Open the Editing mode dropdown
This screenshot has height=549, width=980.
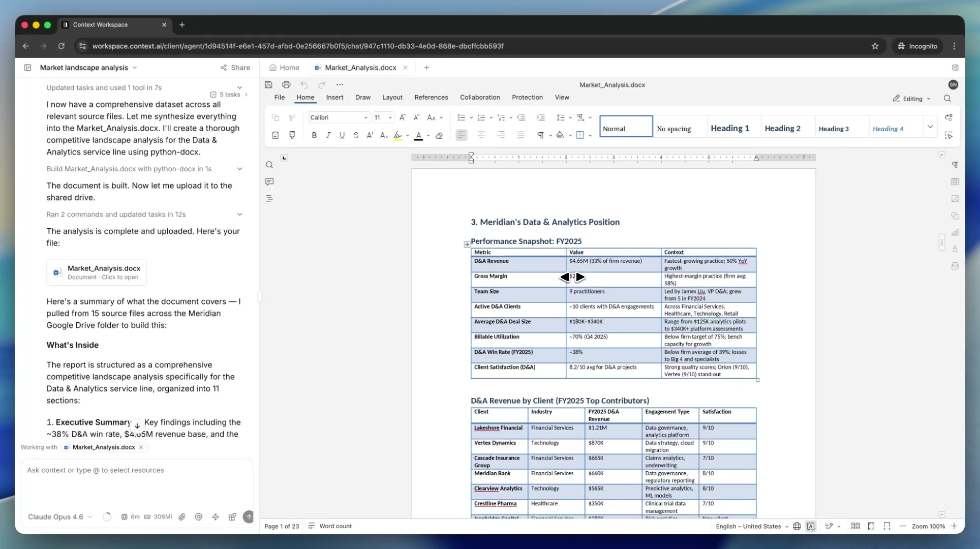coord(912,99)
